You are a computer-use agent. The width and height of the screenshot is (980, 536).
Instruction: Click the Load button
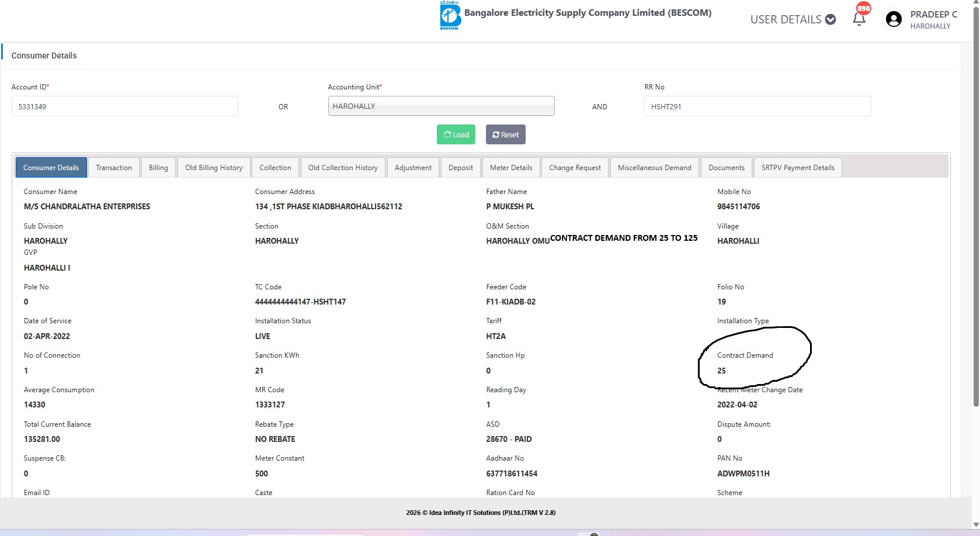click(456, 134)
